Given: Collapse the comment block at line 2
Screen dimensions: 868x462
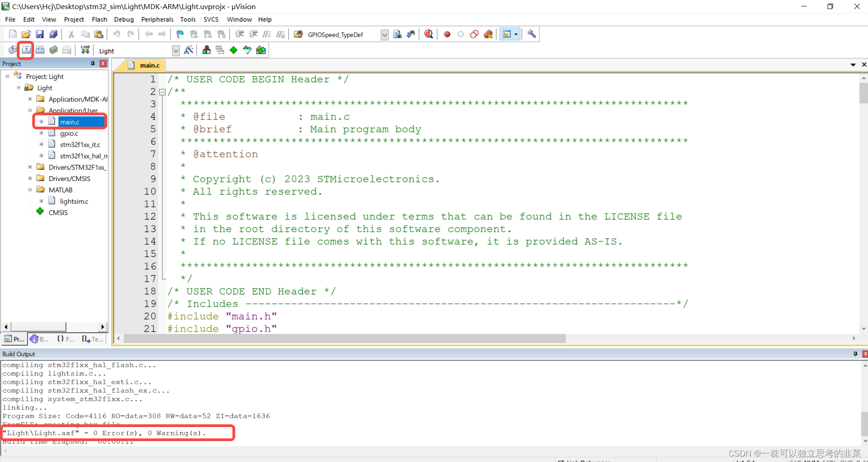Looking at the screenshot, I should click(162, 92).
